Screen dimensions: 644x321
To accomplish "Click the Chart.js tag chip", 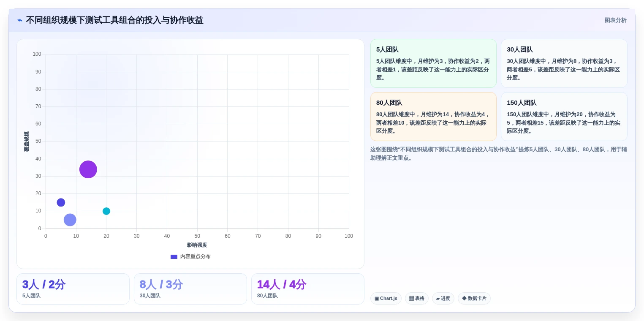I will (386, 299).
